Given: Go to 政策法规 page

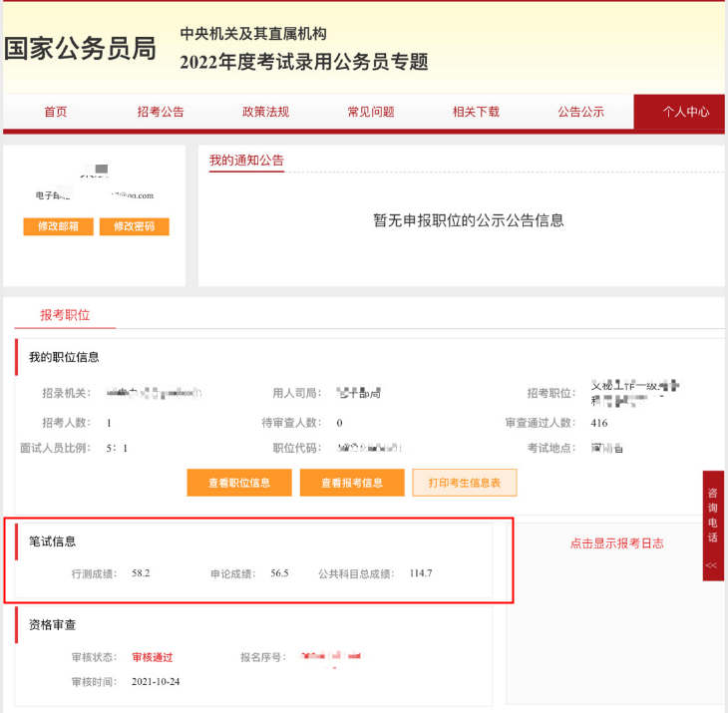Looking at the screenshot, I should [265, 112].
